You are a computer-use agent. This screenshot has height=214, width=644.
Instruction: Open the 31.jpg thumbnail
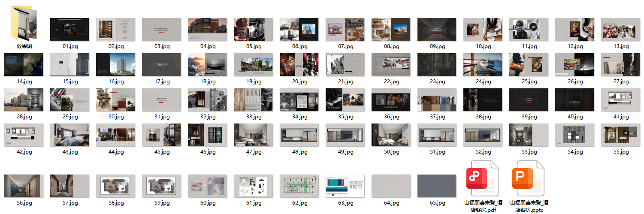pos(161,100)
